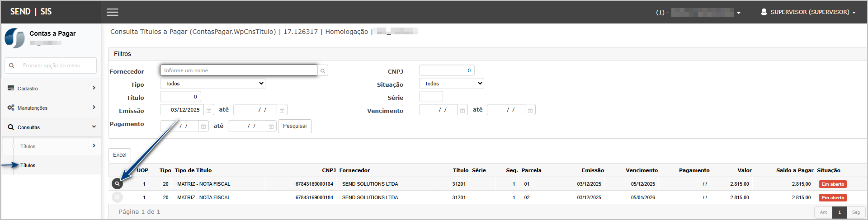The image size is (868, 220).
Task: Expand the Manutenções menu
Action: [x=52, y=108]
